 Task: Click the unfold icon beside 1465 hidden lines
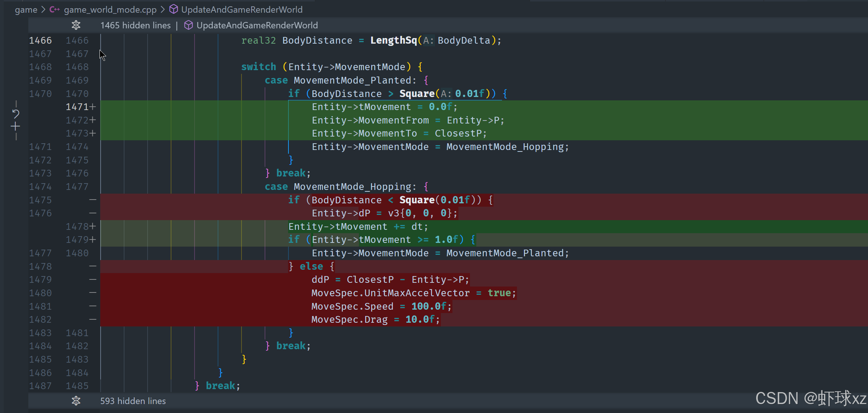click(76, 25)
